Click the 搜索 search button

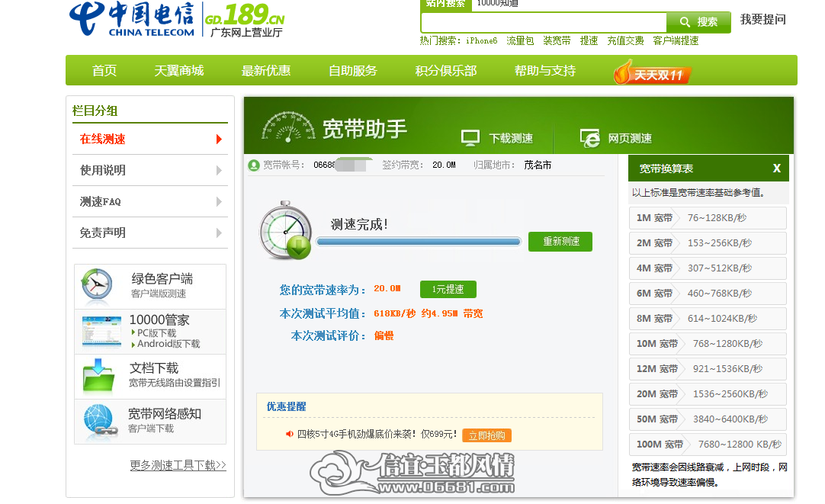698,22
